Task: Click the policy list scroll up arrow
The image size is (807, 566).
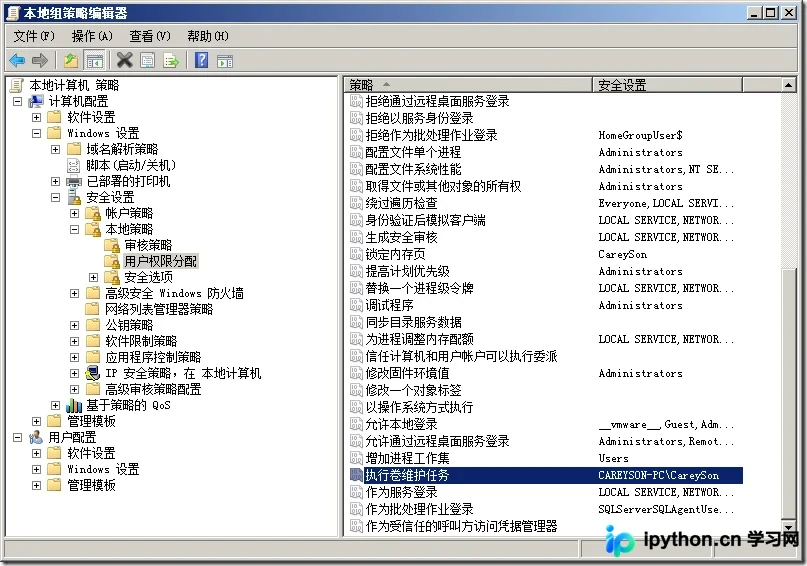Action: (x=788, y=85)
